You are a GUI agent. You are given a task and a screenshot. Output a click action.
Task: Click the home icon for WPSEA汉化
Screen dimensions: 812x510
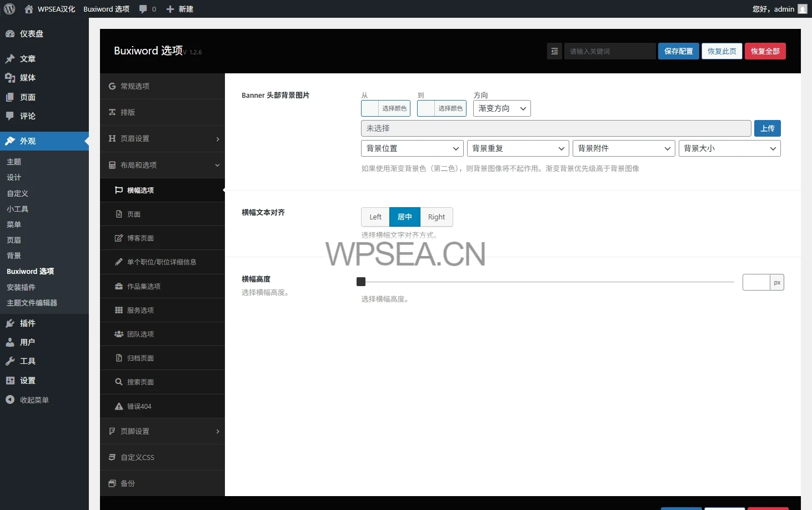pos(29,9)
